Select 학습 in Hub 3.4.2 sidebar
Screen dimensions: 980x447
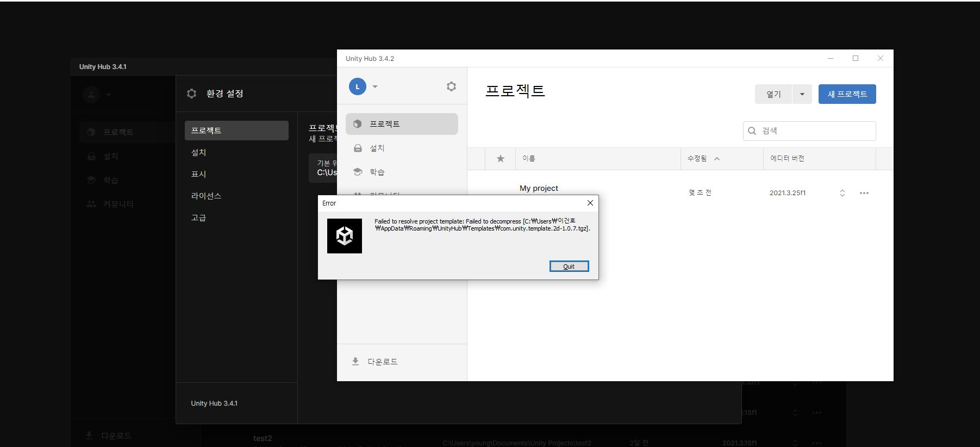pos(402,172)
